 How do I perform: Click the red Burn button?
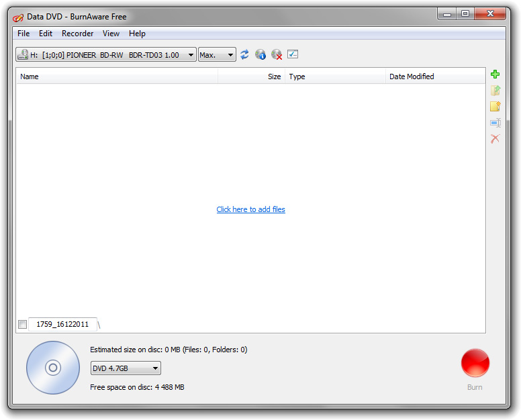click(475, 363)
